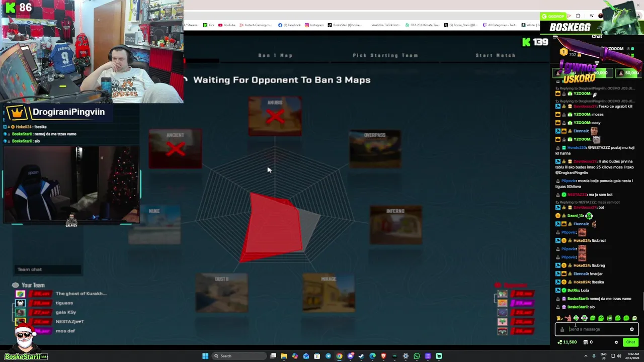Click the tray microphone icon

(x=594, y=356)
